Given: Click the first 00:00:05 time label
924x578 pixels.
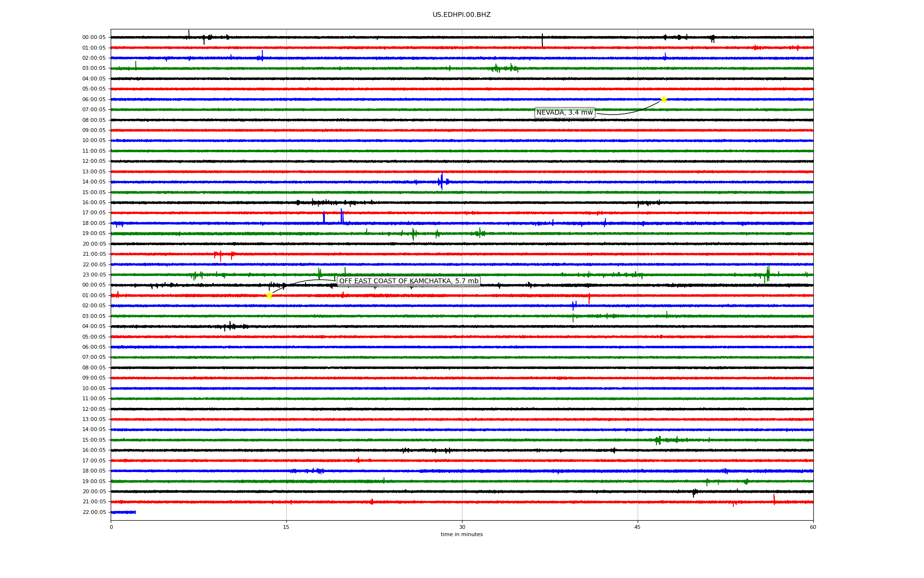Looking at the screenshot, I should [94, 38].
